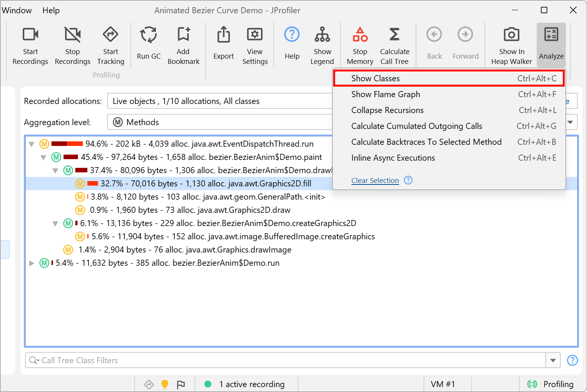The image size is (587, 392).
Task: Open the Export toolbar icon
Action: click(x=224, y=35)
